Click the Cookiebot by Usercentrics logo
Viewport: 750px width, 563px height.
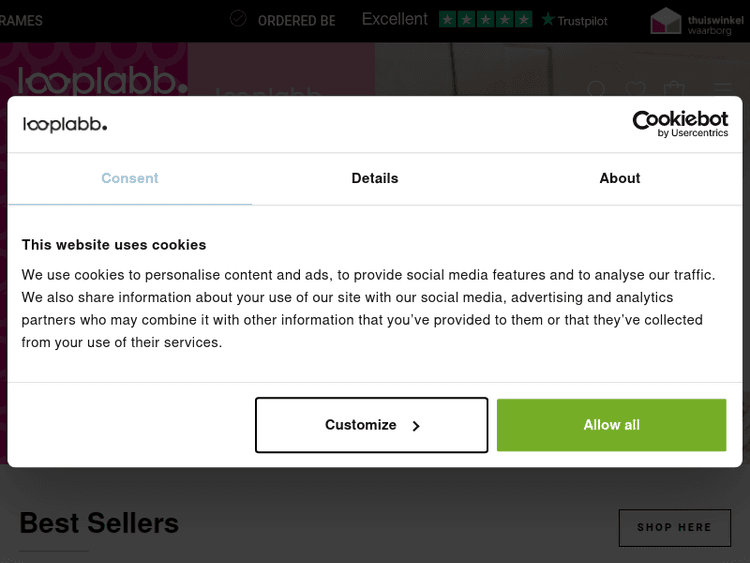(x=680, y=124)
